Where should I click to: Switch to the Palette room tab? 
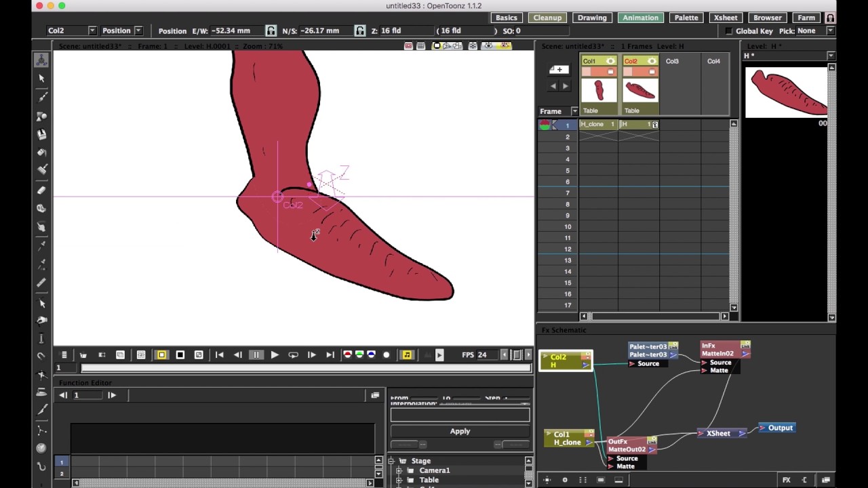click(x=686, y=18)
